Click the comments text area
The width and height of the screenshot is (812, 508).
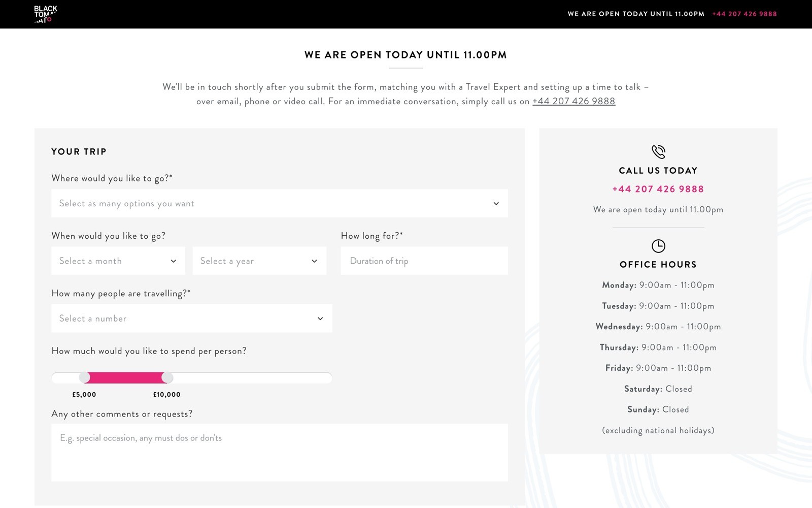point(280,452)
